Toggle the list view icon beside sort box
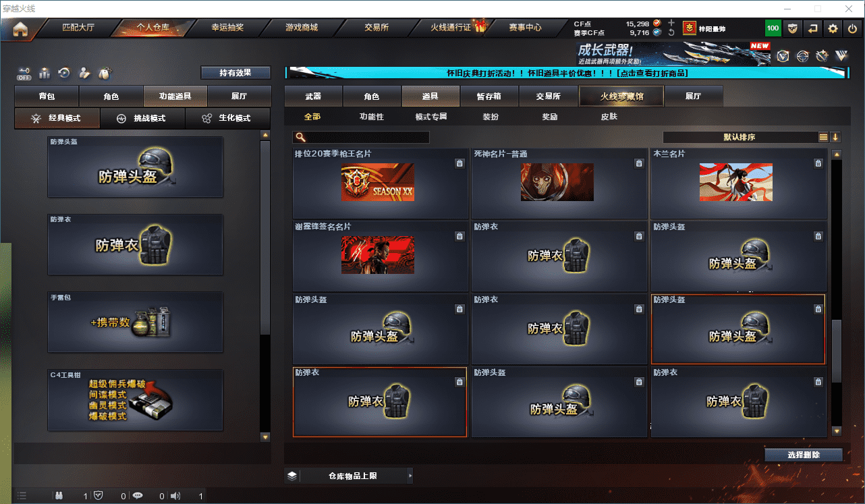The image size is (865, 504). coord(823,137)
